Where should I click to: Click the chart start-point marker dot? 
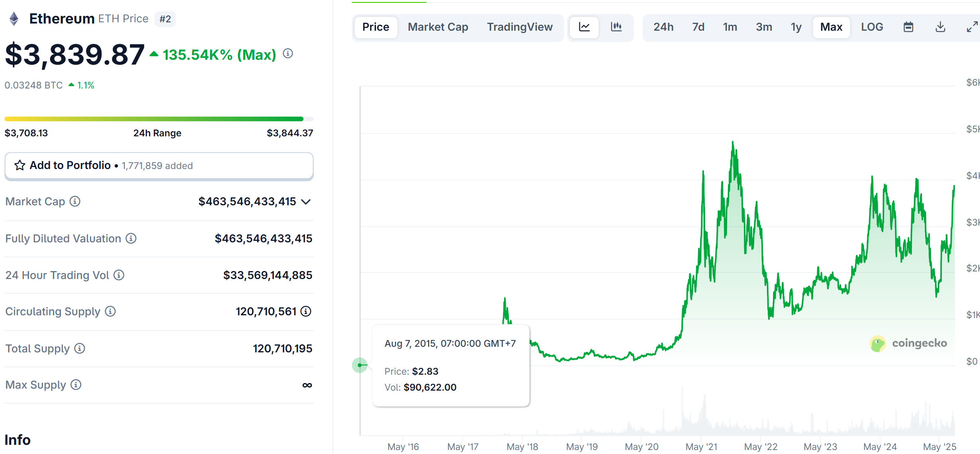[360, 365]
